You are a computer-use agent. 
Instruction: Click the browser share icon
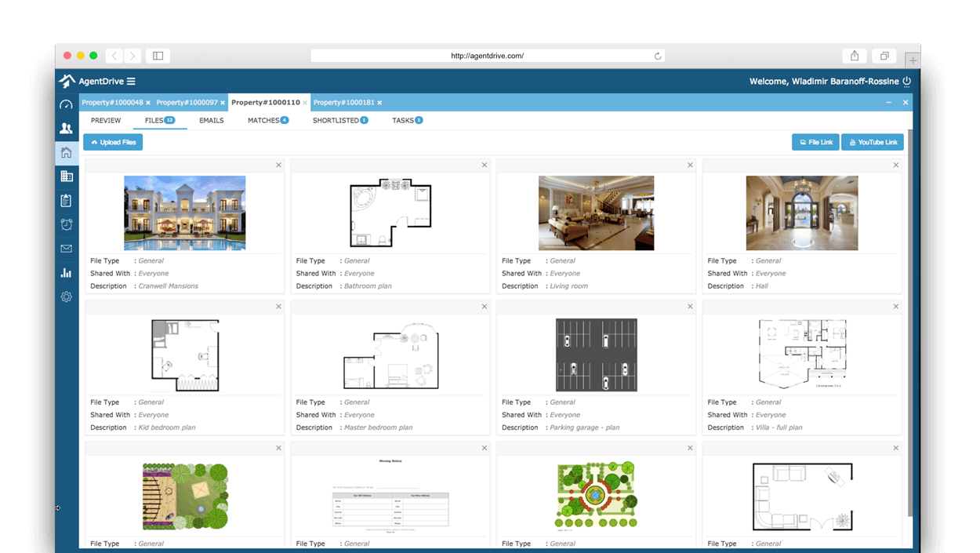(855, 56)
